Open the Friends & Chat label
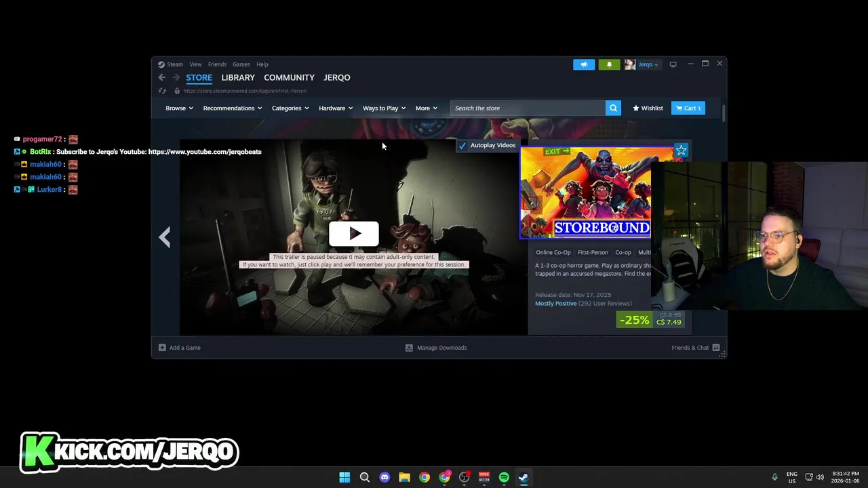This screenshot has width=868, height=488. (690, 348)
